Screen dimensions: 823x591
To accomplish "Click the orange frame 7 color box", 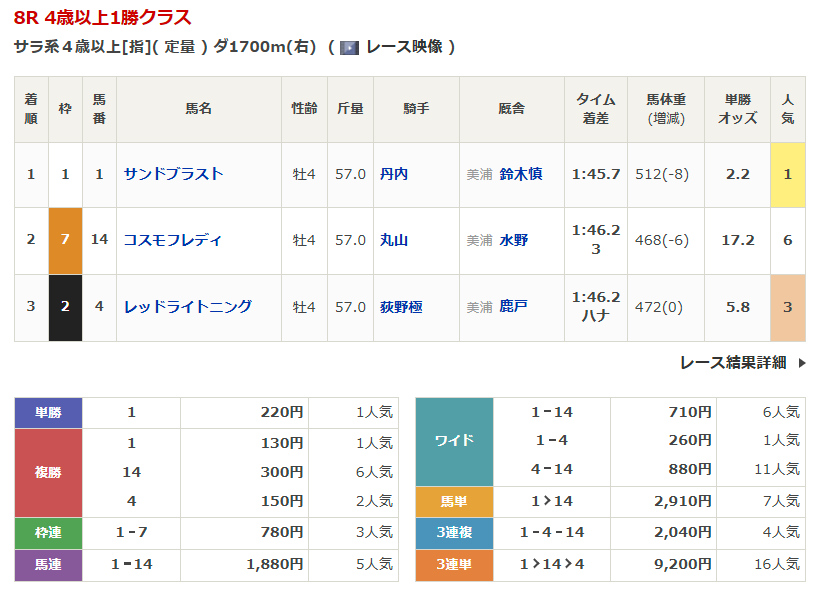I will [65, 240].
